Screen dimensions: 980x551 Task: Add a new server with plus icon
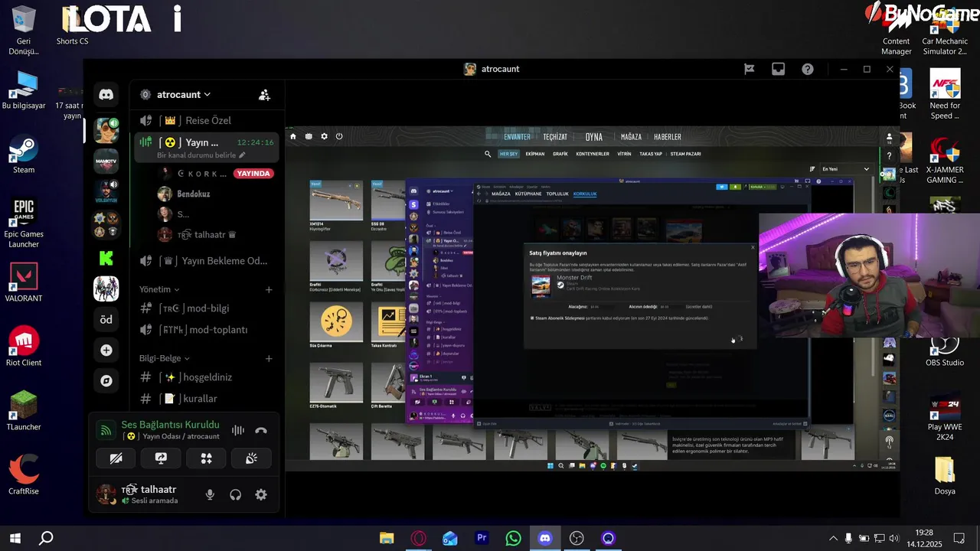click(x=106, y=350)
